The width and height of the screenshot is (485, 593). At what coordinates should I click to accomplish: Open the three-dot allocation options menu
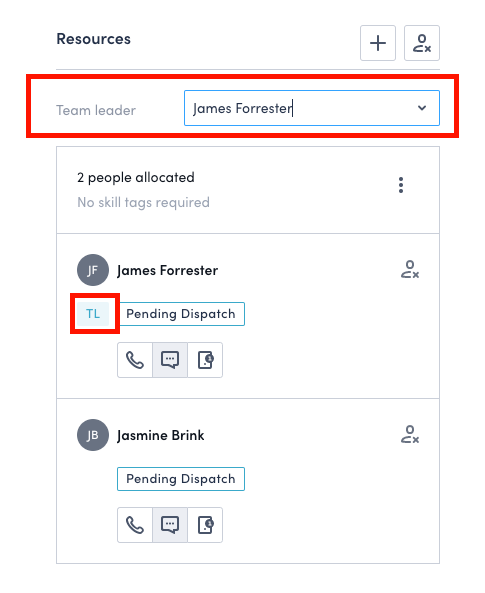tap(401, 185)
